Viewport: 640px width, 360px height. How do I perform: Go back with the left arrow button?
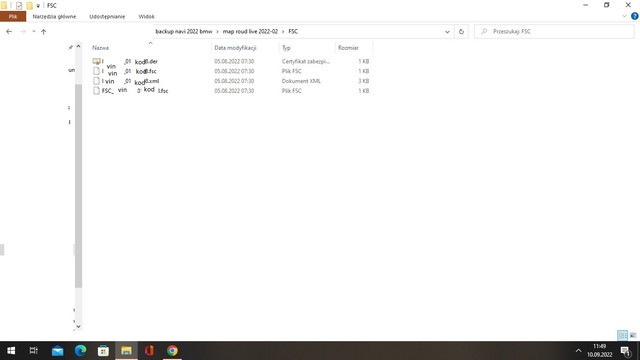[9, 31]
